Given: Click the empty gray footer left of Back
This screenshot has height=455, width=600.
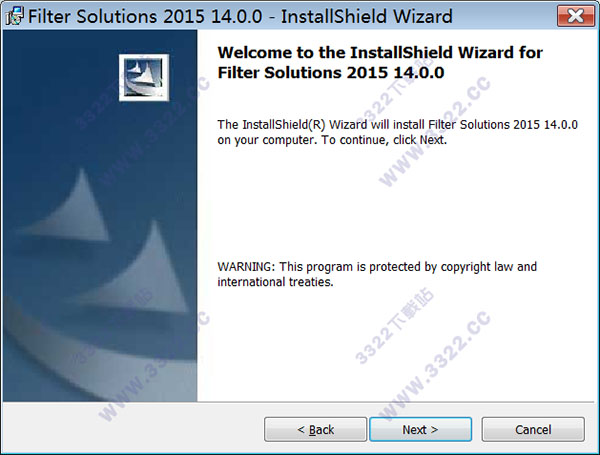Looking at the screenshot, I should tap(132, 429).
